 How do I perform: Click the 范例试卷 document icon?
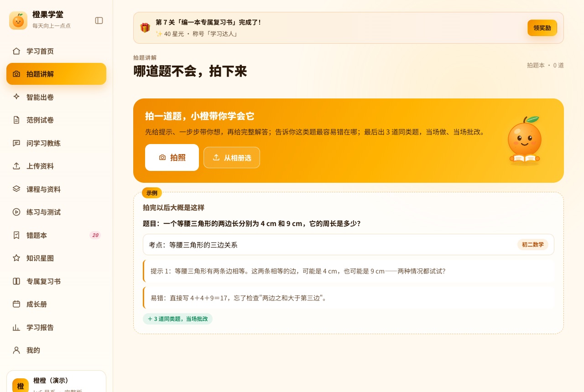(16, 120)
